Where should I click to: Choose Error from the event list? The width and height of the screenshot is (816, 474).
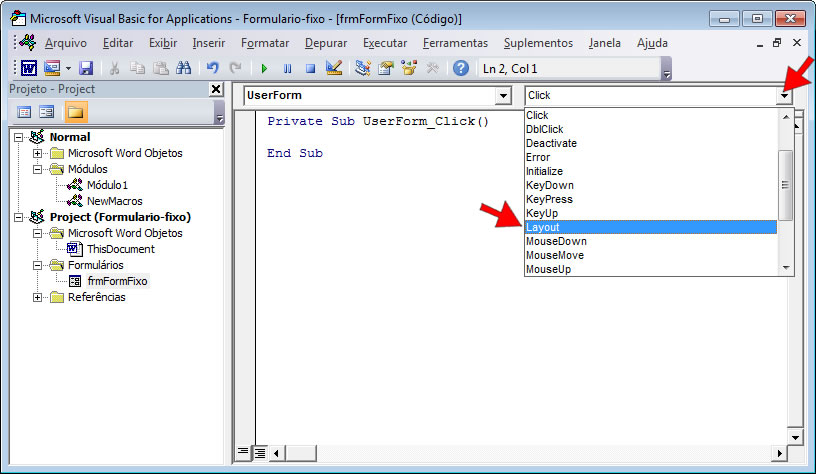pyautogui.click(x=651, y=158)
